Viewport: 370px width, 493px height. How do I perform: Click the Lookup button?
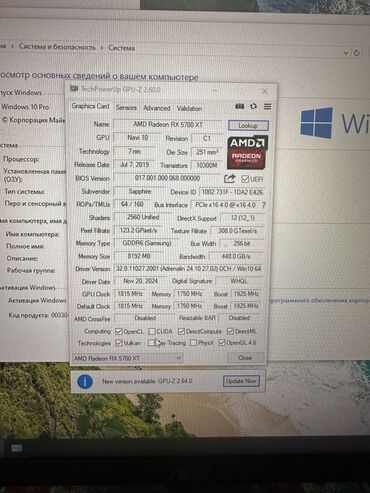[x=248, y=125]
